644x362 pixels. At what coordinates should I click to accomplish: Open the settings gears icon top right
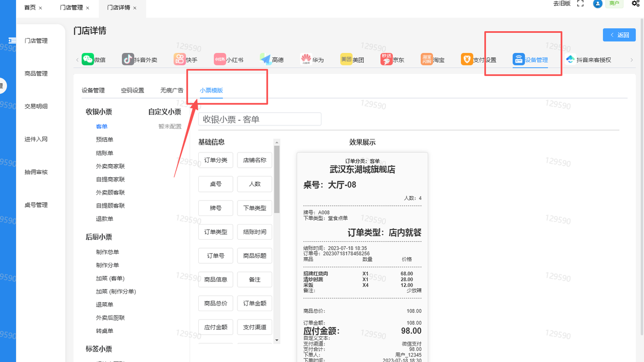[636, 4]
